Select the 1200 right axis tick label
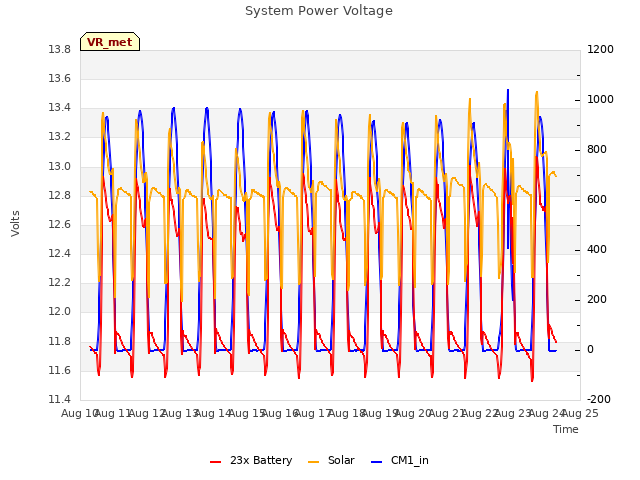 pyautogui.click(x=600, y=49)
